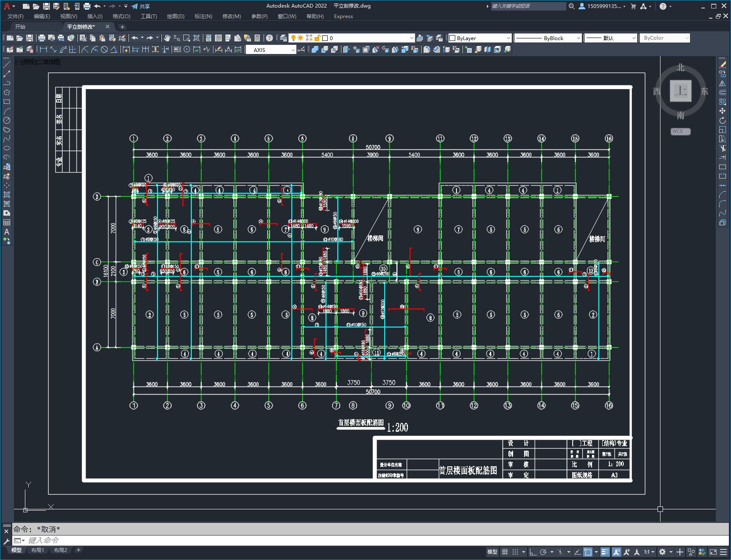Select the Polygon draw tool
Image resolution: width=731 pixels, height=560 pixels.
(x=7, y=92)
